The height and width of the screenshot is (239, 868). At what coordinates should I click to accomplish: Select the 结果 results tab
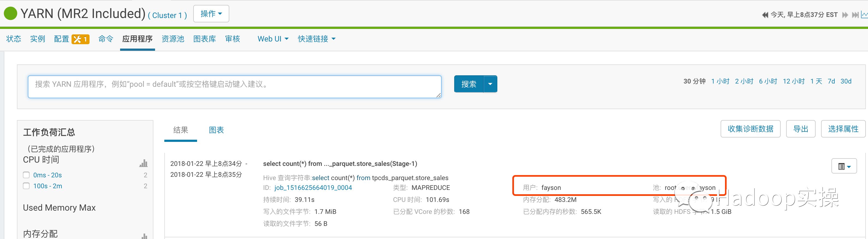pos(181,130)
